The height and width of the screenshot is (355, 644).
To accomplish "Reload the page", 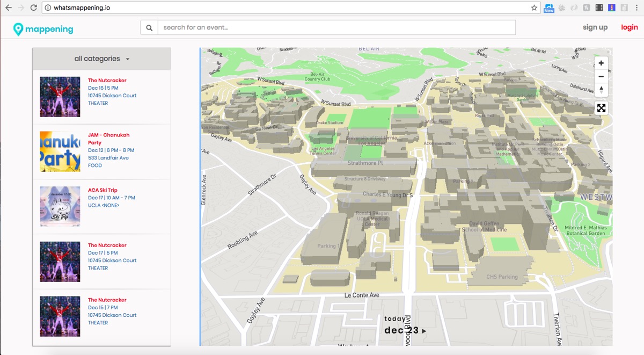I will [34, 8].
